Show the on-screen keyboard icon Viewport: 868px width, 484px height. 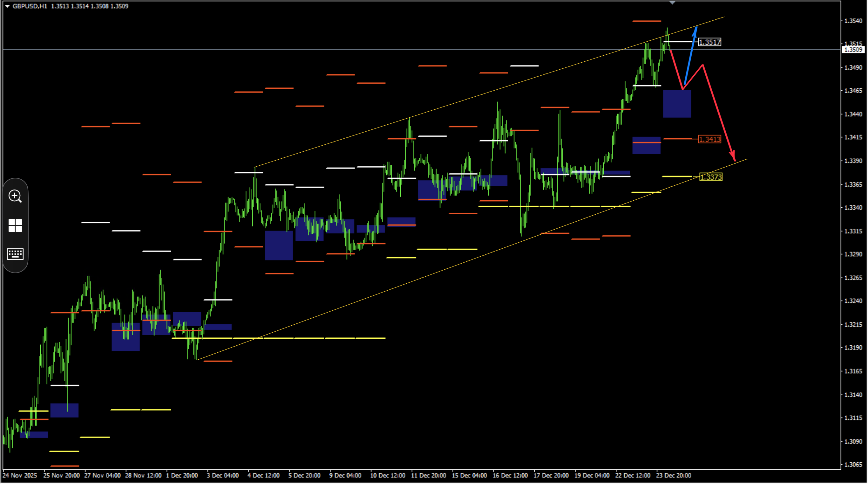coord(15,254)
